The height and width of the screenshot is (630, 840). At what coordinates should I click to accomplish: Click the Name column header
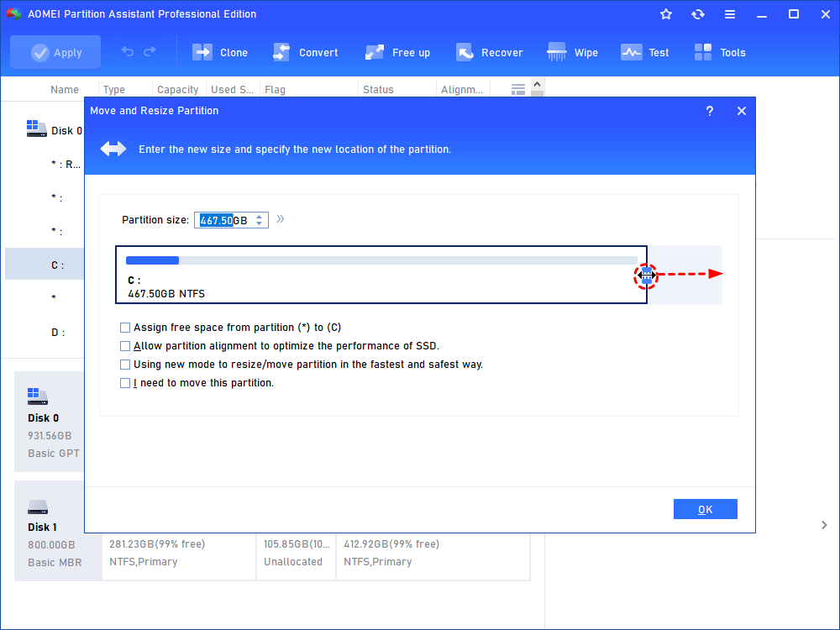coord(65,90)
